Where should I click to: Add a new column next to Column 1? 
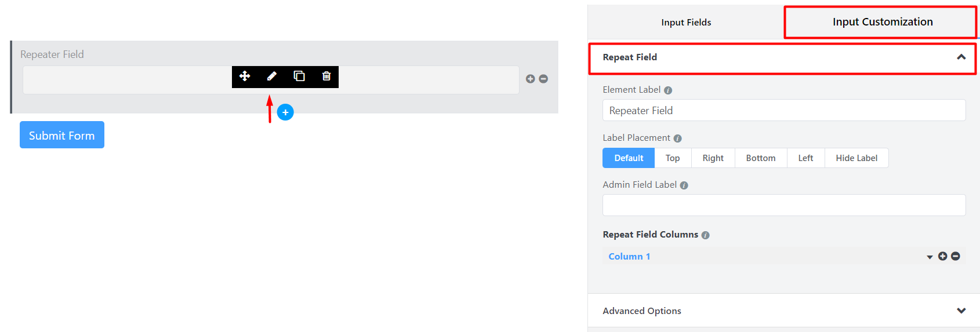pos(942,256)
